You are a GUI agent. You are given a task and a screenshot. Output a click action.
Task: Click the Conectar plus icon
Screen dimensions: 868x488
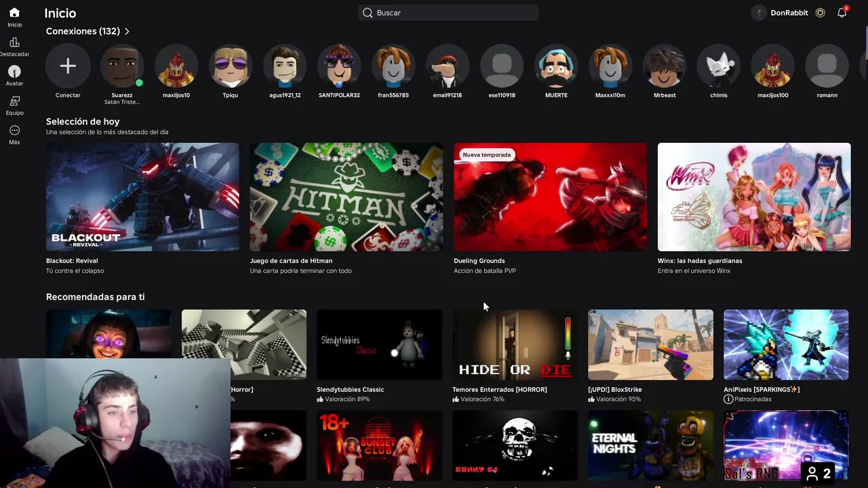pyautogui.click(x=68, y=66)
